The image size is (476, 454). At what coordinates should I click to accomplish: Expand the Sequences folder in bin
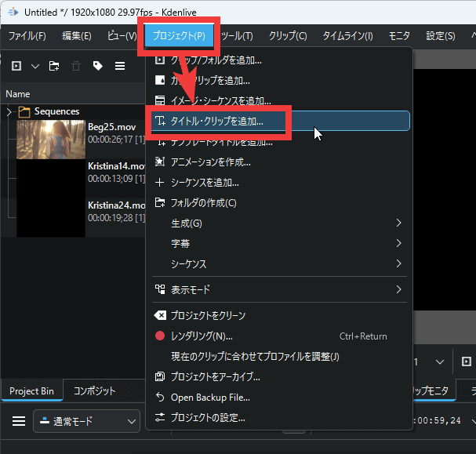pos(9,112)
